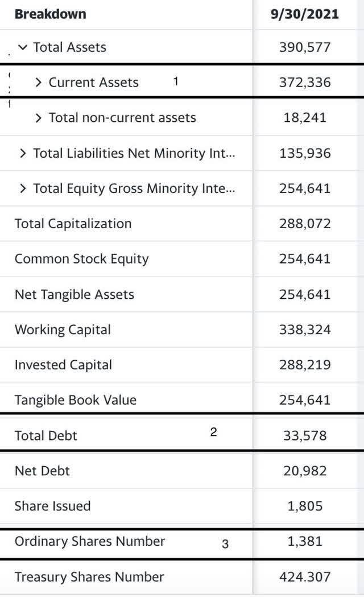
Task: Expand Total Equity Gross Minority Interest
Action: coord(23,188)
